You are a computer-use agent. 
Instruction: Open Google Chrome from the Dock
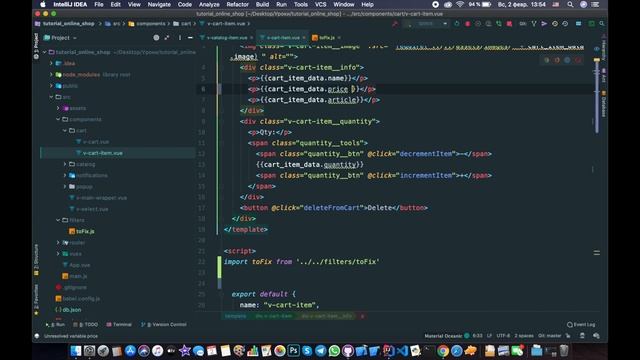[x=443, y=351]
